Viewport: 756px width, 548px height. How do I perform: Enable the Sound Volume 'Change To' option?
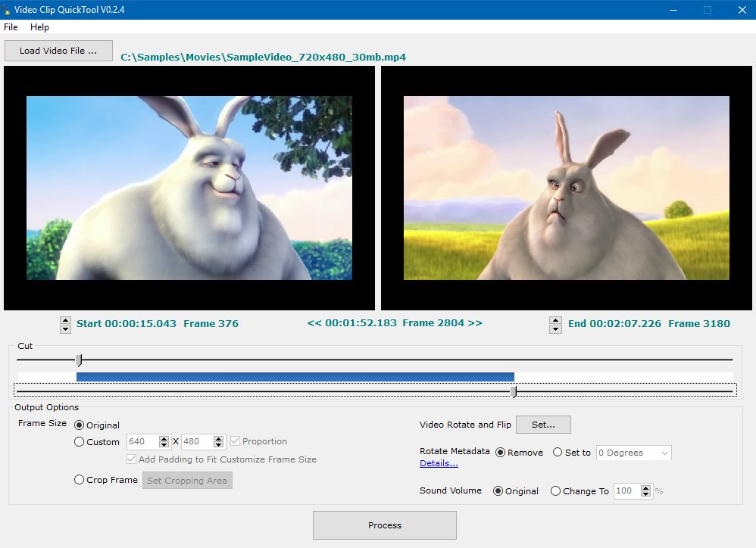(555, 491)
